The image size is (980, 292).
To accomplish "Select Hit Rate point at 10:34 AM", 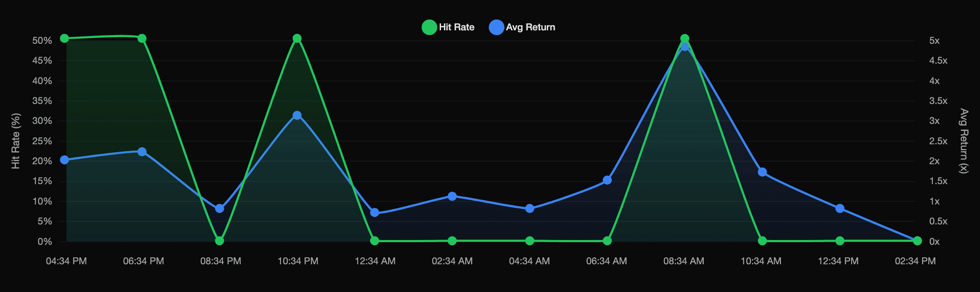I will click(x=762, y=240).
